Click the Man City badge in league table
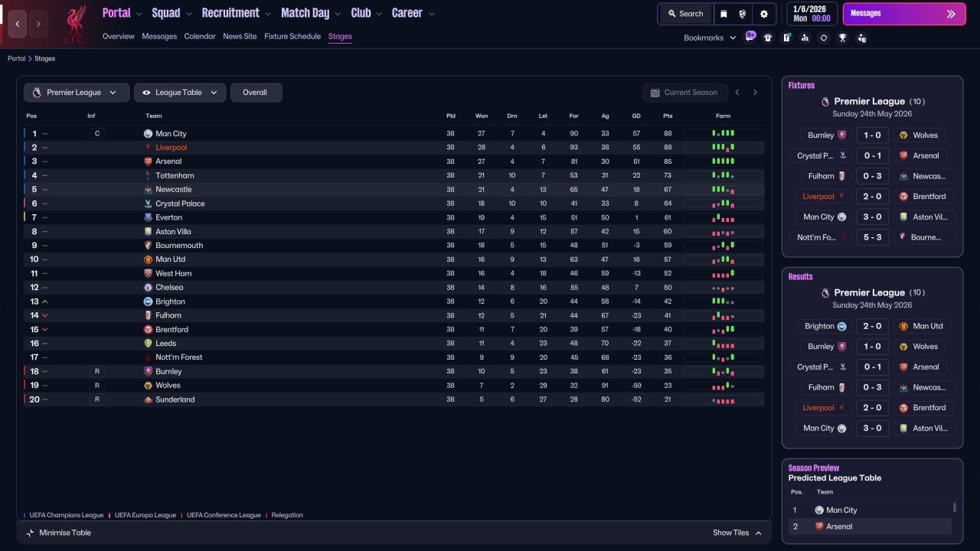 point(148,134)
